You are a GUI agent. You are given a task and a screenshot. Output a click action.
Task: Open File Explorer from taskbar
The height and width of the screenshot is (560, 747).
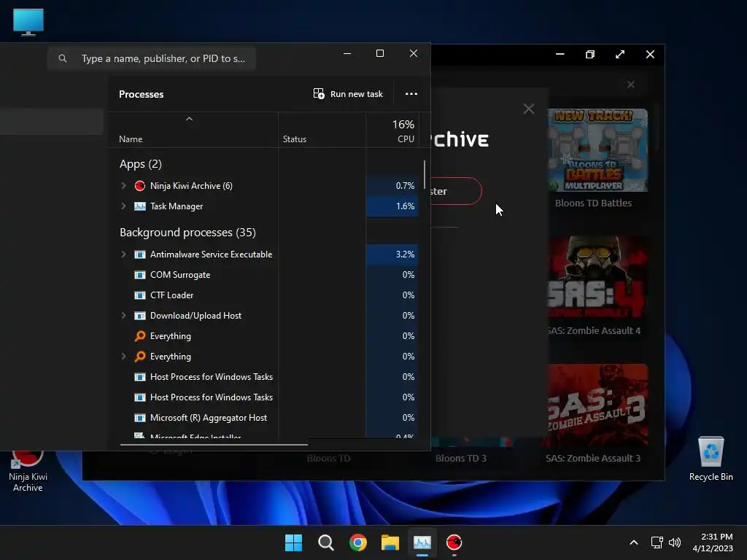click(390, 542)
